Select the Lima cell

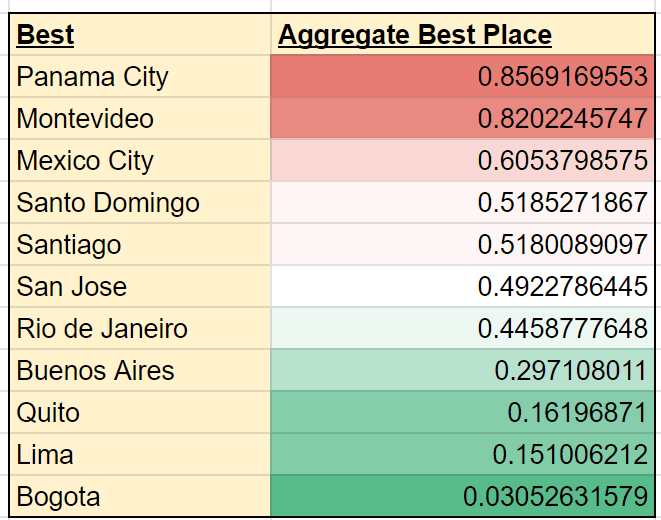coord(140,455)
